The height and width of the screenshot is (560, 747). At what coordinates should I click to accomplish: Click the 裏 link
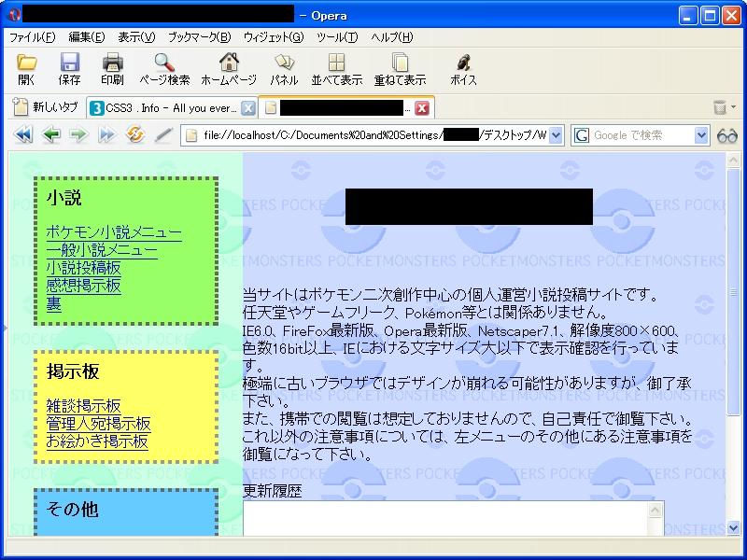point(54,303)
